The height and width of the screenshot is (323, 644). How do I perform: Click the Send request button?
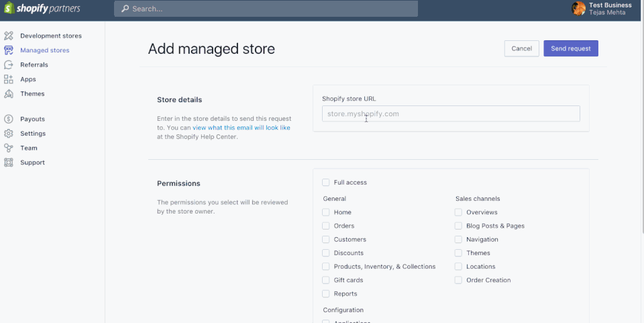tap(571, 48)
